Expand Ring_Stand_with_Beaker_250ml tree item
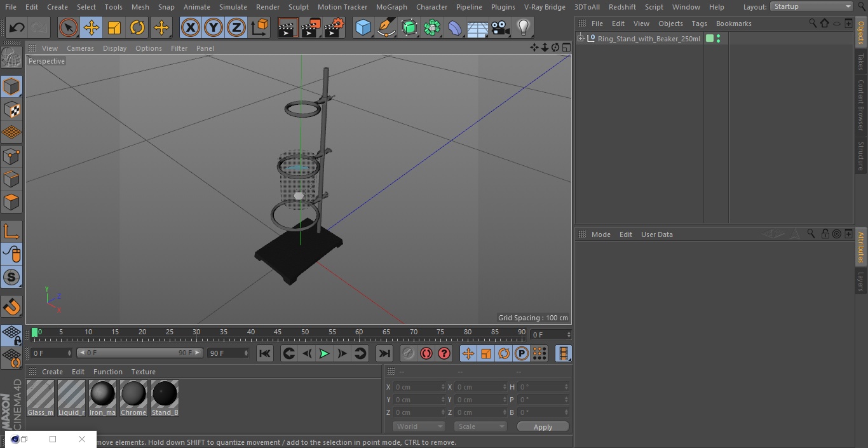Viewport: 868px width, 448px height. (581, 39)
